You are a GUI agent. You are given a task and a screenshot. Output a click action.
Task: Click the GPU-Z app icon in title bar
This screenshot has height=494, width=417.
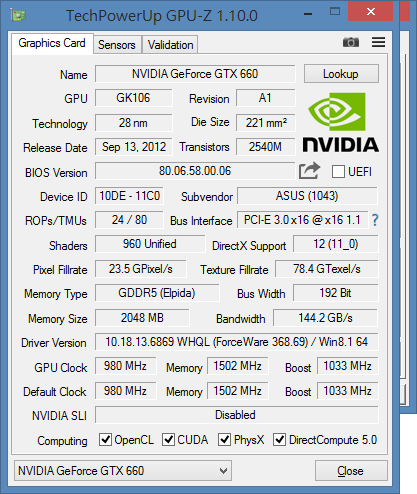tap(18, 15)
